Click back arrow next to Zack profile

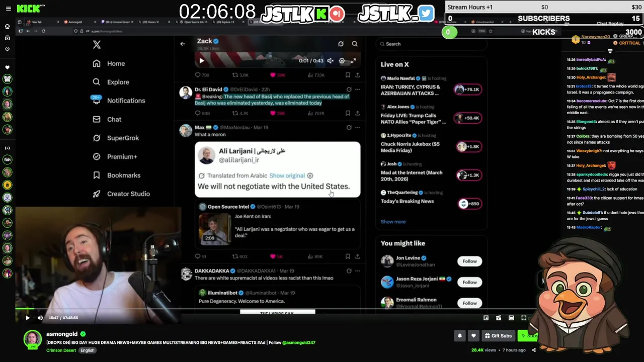pos(183,44)
